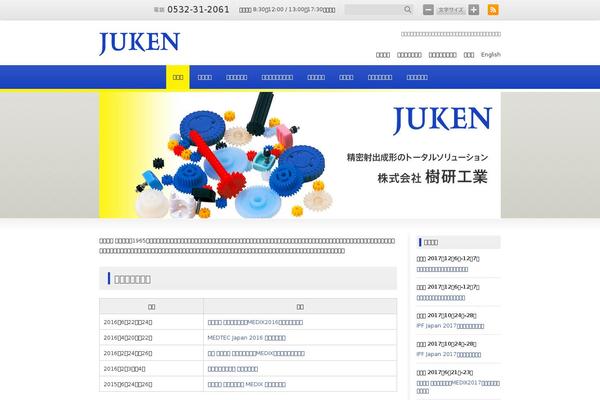Increase text size with plus button

pyautogui.click(x=474, y=10)
